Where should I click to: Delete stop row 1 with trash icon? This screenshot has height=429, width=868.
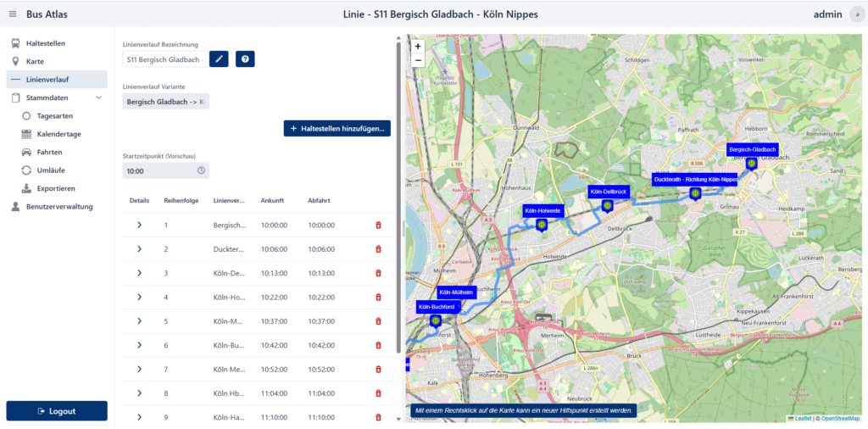pyautogui.click(x=378, y=226)
